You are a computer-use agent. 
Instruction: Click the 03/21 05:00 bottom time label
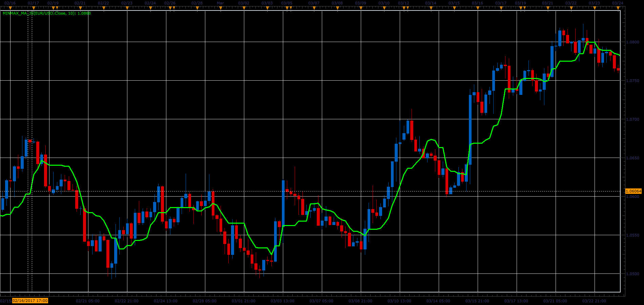[555, 301]
